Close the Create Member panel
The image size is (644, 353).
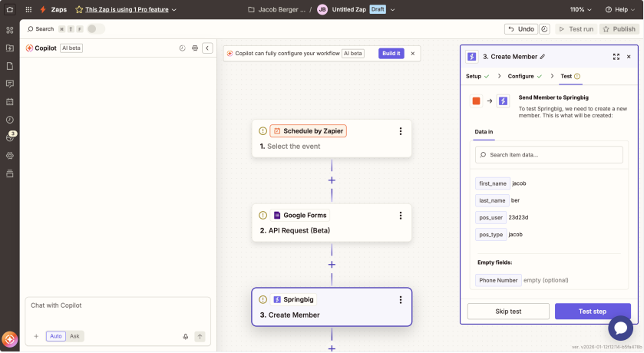click(629, 57)
